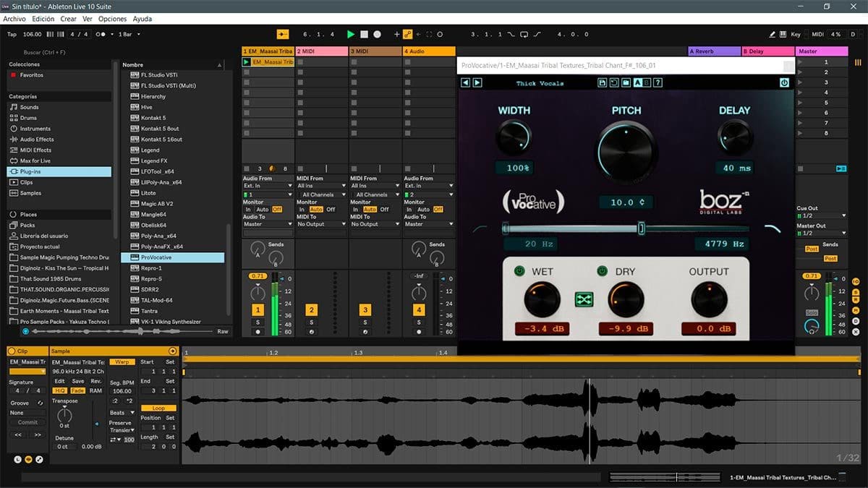Viewport: 868px width, 488px height.
Task: Click the Tap tempo button
Action: pos(12,34)
